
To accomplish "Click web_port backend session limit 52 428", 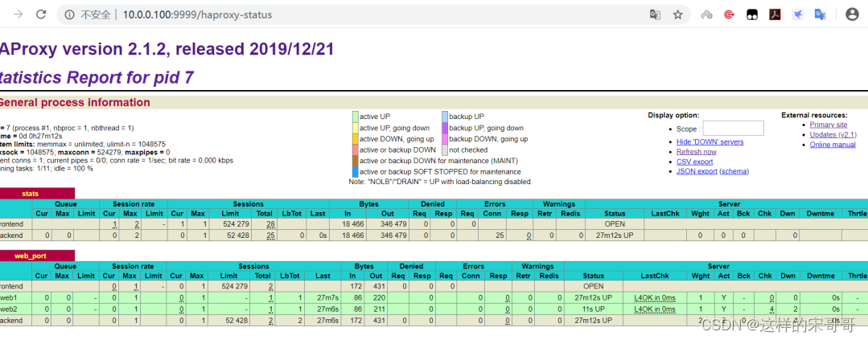I will 237,320.
